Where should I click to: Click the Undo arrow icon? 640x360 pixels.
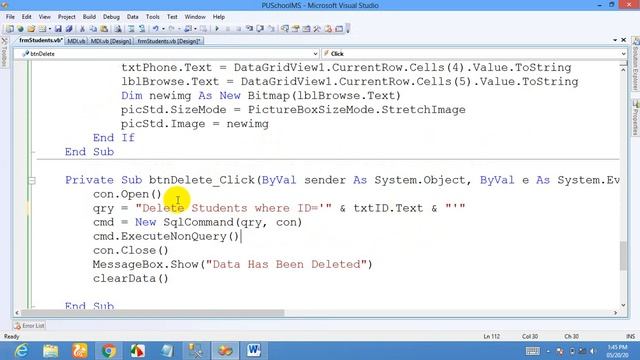click(156, 29)
